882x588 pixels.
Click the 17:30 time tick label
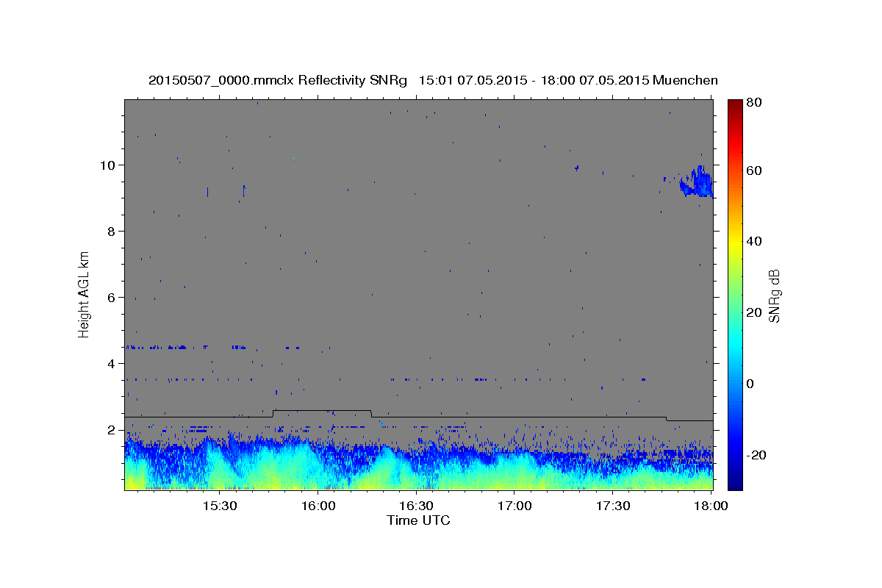pyautogui.click(x=613, y=506)
